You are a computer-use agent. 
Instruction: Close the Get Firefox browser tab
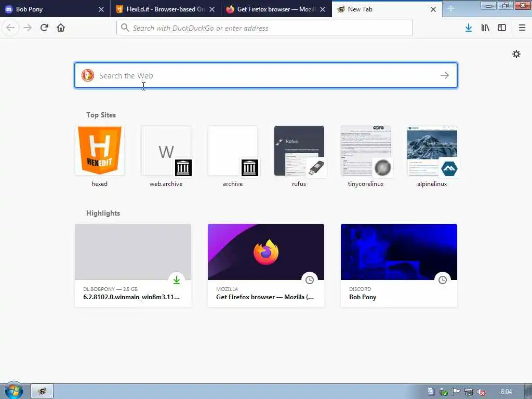pos(323,9)
